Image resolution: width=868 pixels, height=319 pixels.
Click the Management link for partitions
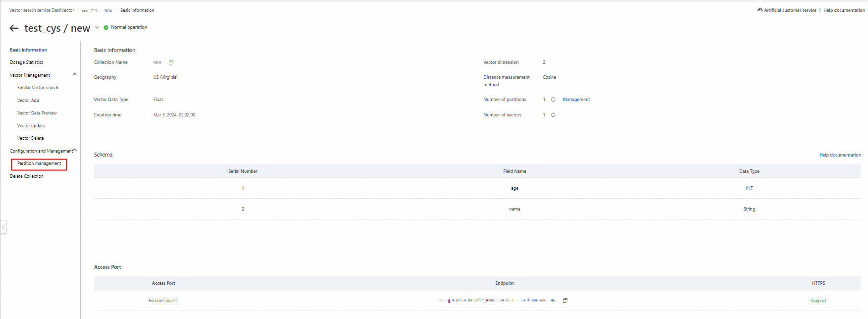point(576,100)
